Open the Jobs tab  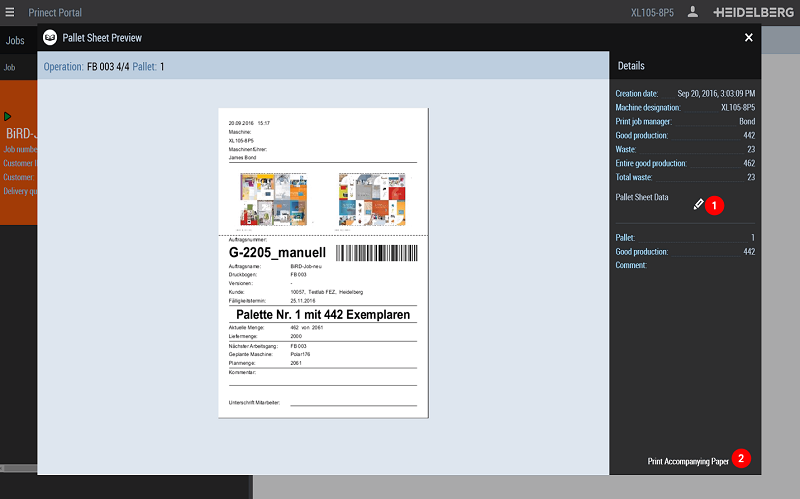click(15, 41)
